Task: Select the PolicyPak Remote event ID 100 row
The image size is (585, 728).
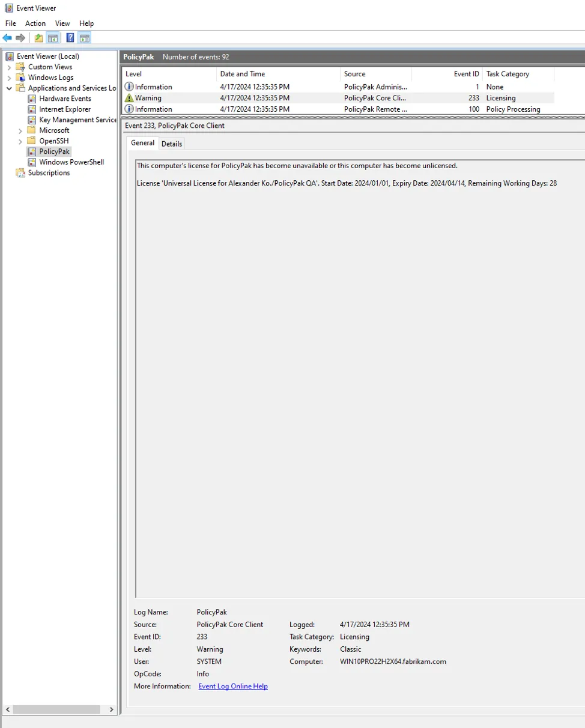Action: (336, 109)
